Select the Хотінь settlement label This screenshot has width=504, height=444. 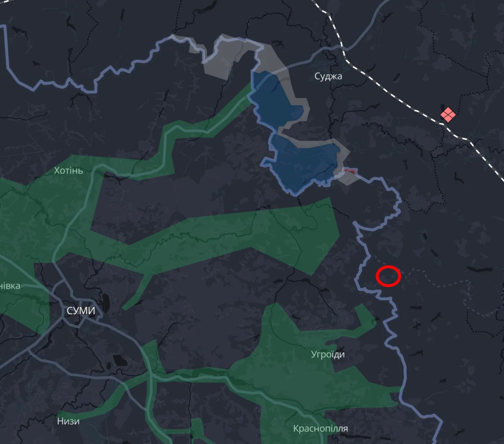click(x=69, y=171)
